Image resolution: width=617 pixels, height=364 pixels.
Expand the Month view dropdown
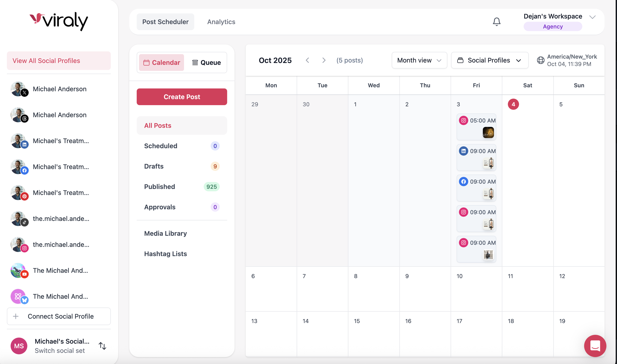(419, 60)
